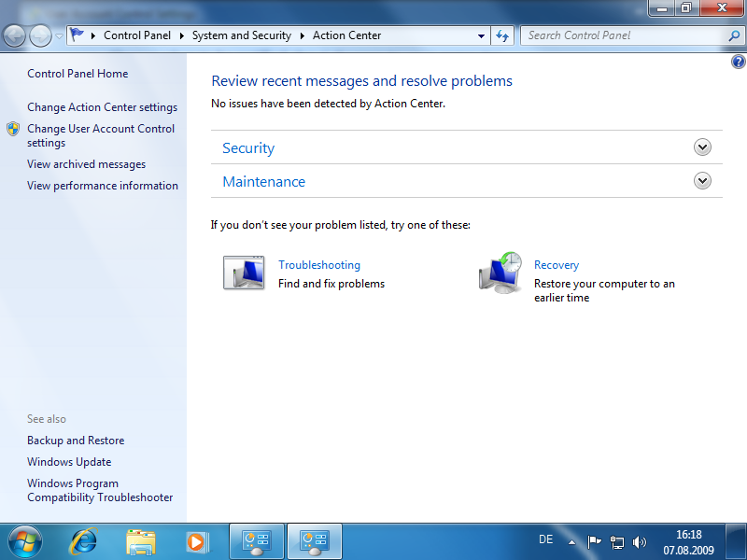The height and width of the screenshot is (560, 747).
Task: Launch Windows Media Player from taskbar
Action: click(196, 540)
